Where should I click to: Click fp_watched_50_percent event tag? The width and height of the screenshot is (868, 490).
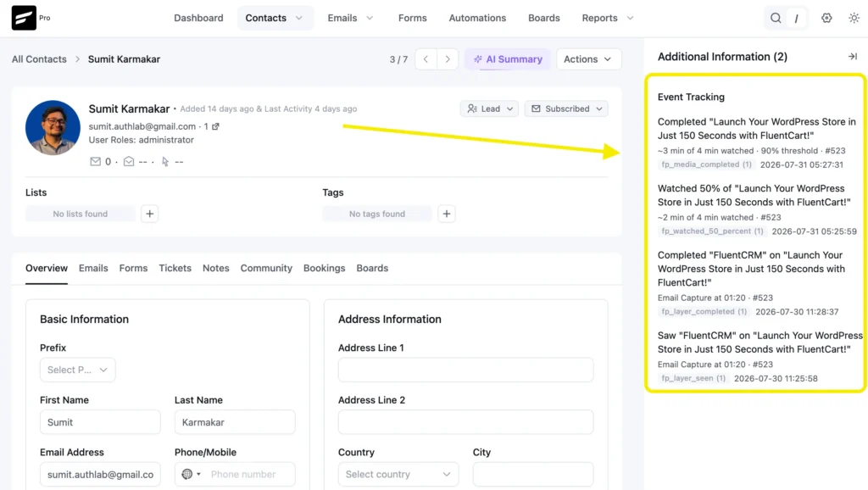pyautogui.click(x=712, y=231)
